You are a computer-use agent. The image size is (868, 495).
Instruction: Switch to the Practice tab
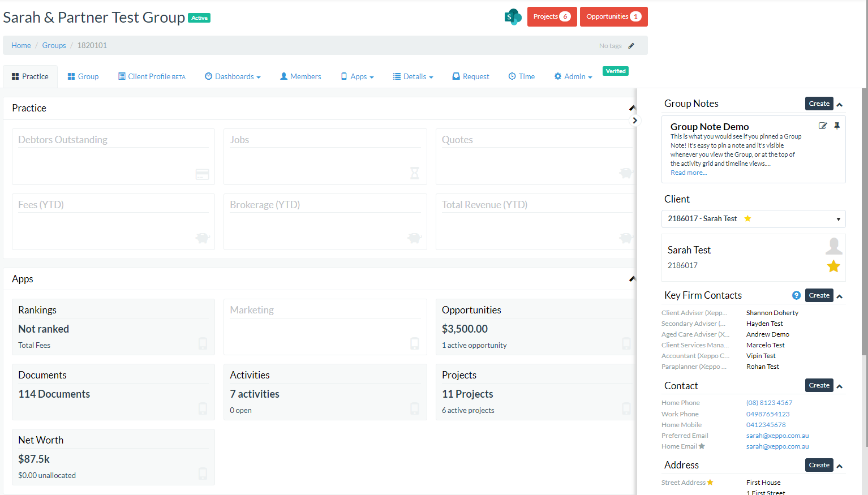click(30, 76)
